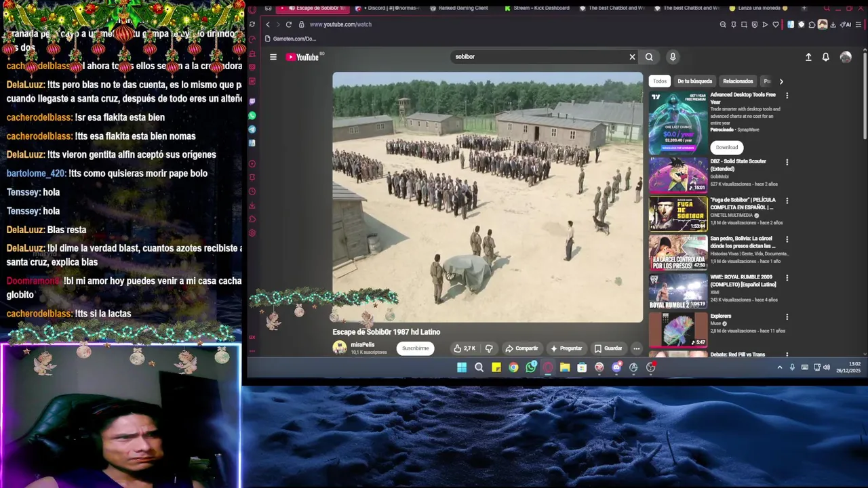868x488 pixels.
Task: Open Chrome from the taskbar
Action: [513, 367]
